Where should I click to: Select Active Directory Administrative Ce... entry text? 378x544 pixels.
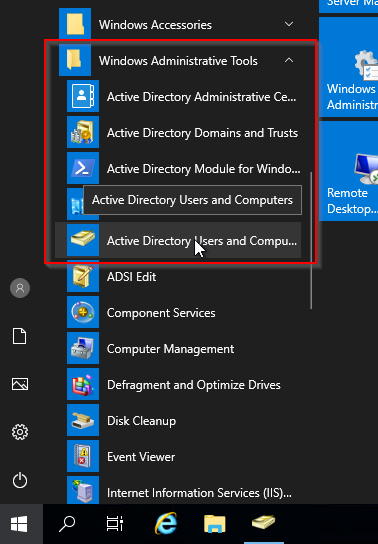(201, 97)
